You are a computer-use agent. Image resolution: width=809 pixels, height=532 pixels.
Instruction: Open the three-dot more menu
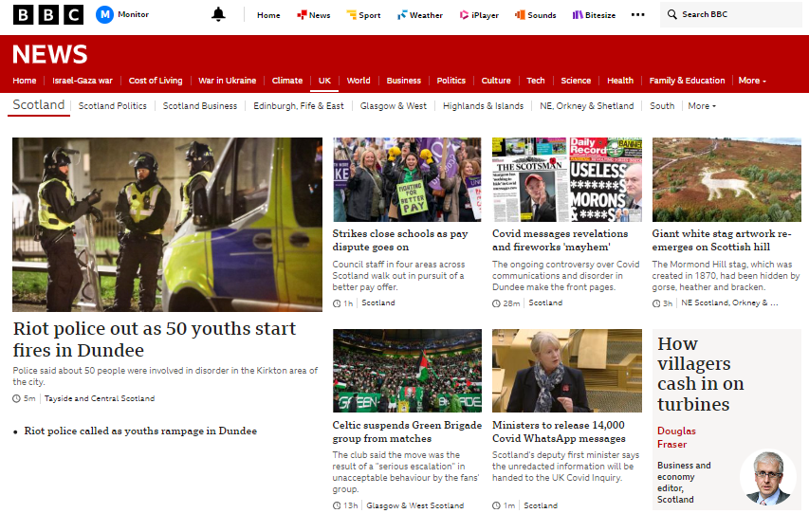(637, 14)
